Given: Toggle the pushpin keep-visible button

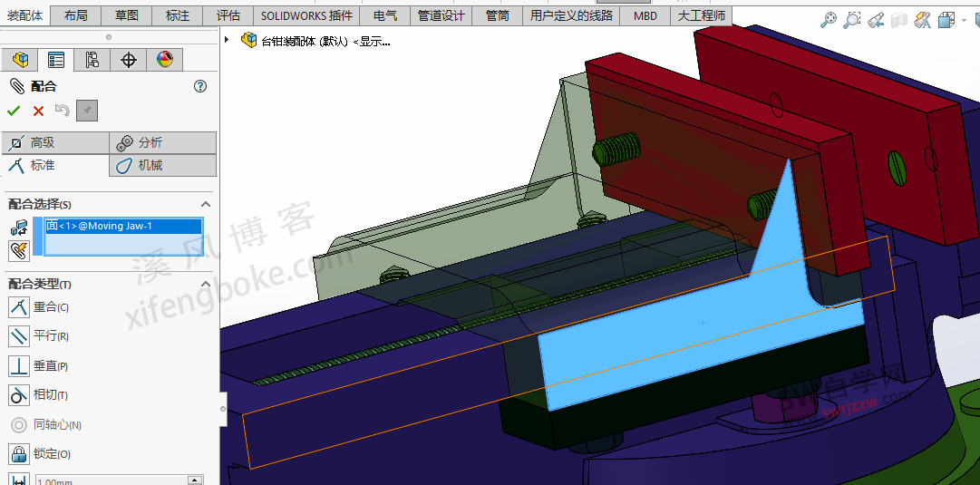Looking at the screenshot, I should click(87, 112).
